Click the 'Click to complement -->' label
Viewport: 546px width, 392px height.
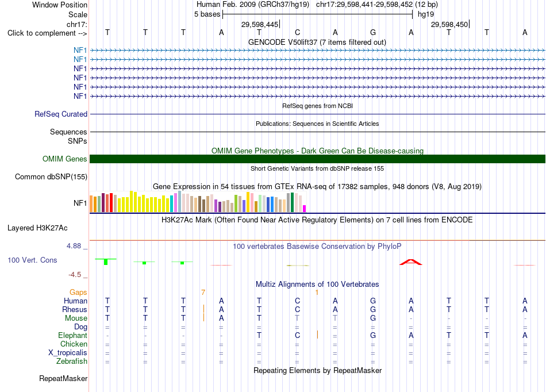pyautogui.click(x=47, y=33)
